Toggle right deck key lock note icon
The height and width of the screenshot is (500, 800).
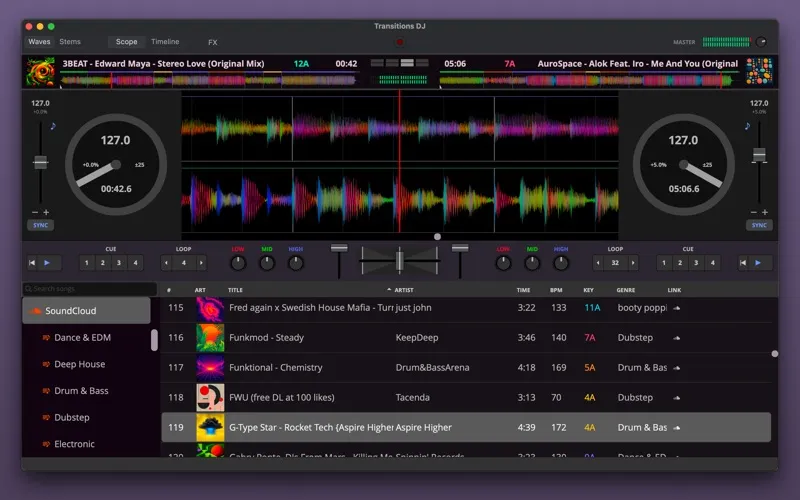point(747,126)
